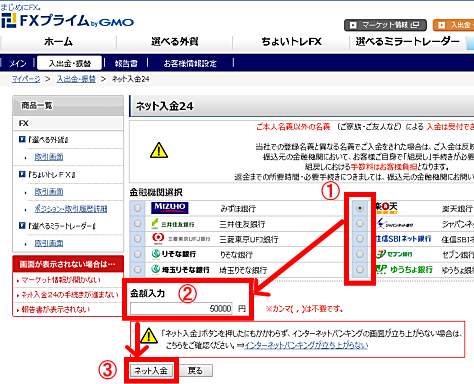Click the 商品一覧 sidebar header

68,106
